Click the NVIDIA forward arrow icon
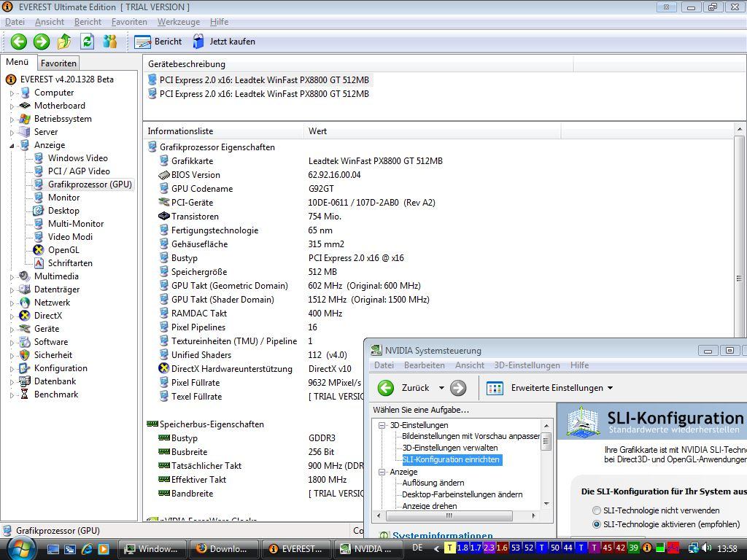Screen dimensions: 747x560 [458, 388]
